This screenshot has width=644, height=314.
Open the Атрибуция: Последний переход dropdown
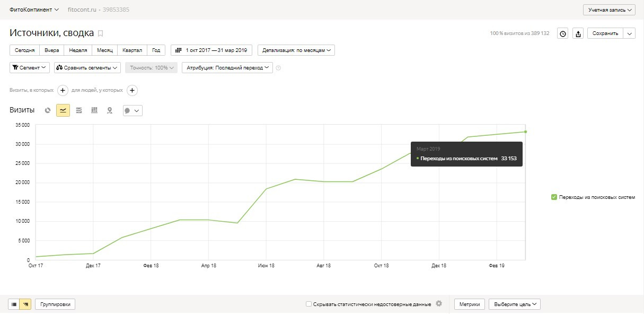227,68
